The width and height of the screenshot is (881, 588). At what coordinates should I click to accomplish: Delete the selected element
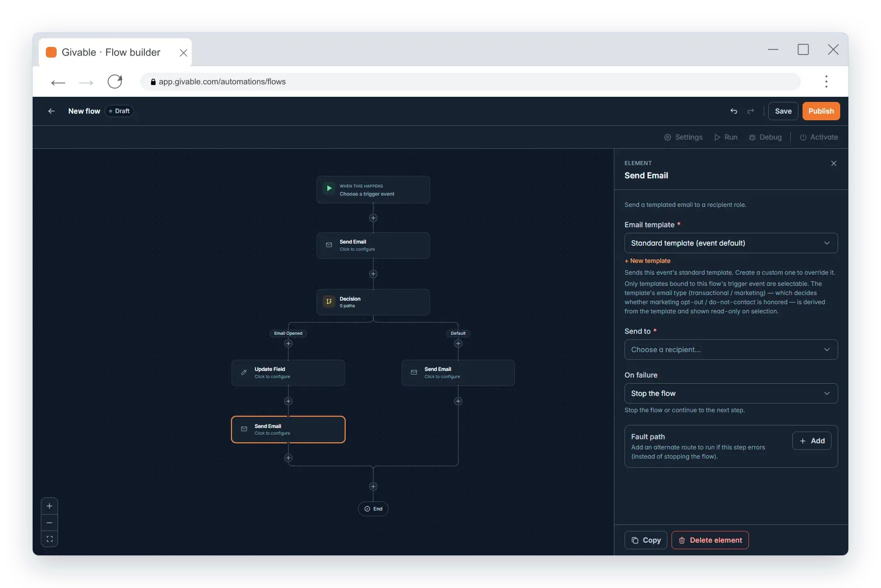click(710, 540)
